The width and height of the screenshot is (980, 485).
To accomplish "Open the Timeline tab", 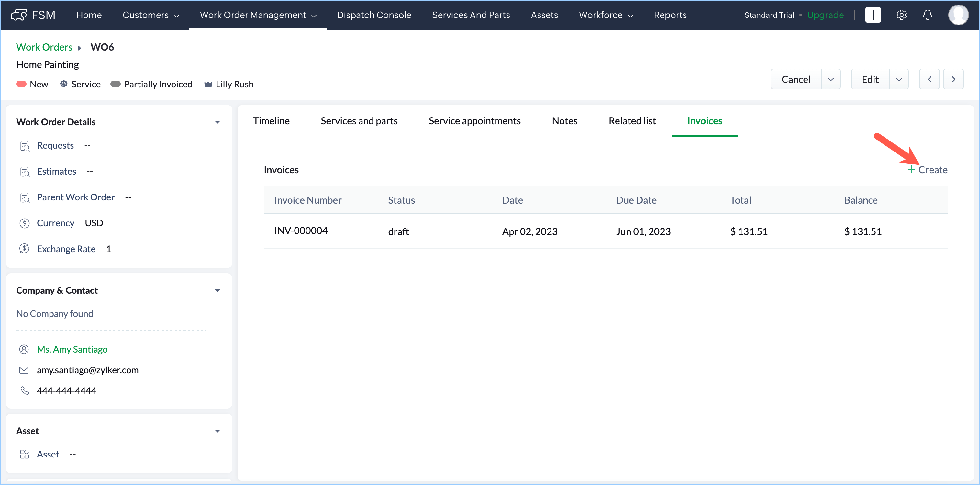I will point(271,121).
